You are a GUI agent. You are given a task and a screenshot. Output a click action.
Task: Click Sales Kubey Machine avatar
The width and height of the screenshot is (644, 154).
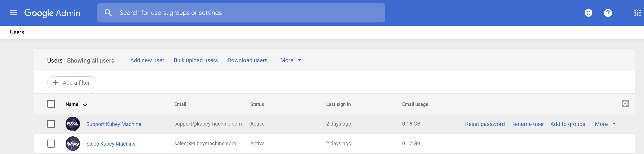pos(73,143)
